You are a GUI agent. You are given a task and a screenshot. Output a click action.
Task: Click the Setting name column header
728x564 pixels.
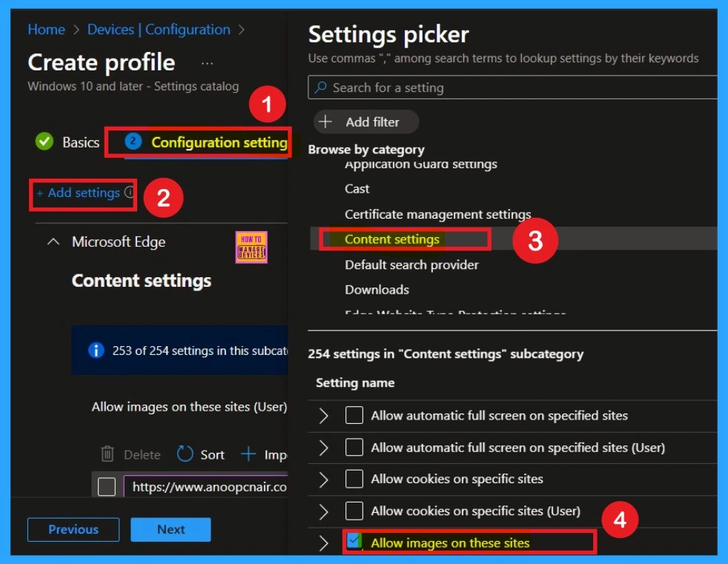pyautogui.click(x=355, y=382)
